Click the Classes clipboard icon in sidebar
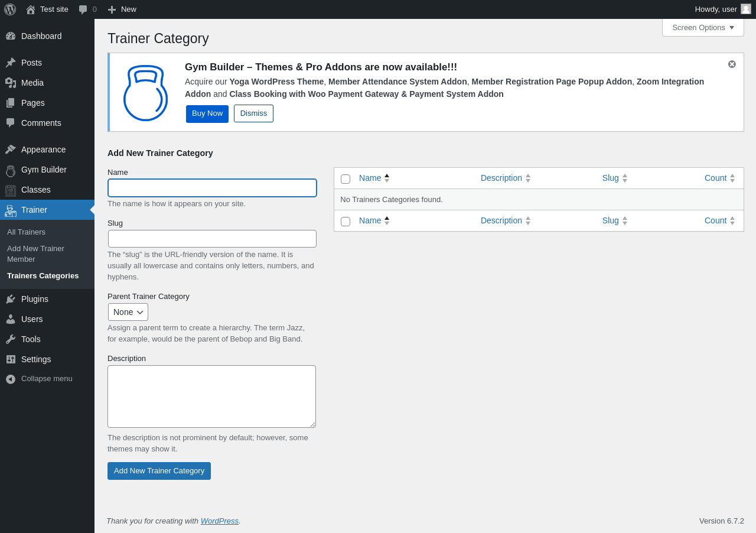 11,190
